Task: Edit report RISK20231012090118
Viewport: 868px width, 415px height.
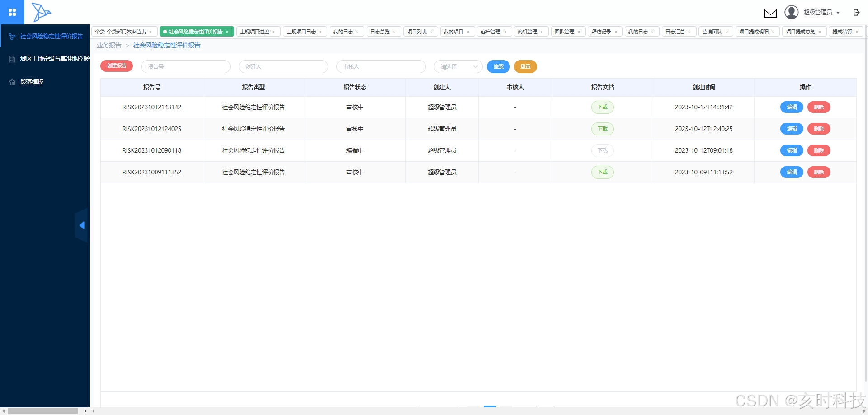Action: tap(792, 151)
